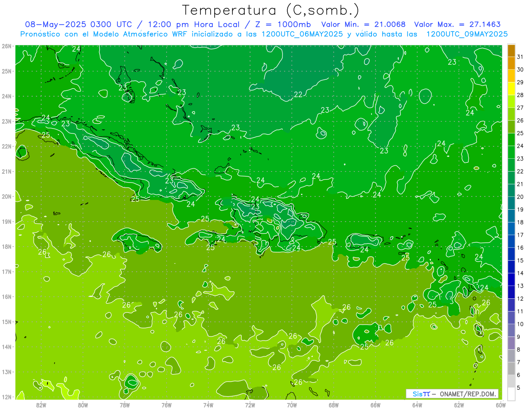
Task: Click the orange swatch between legend 30 and 31
Action: coord(511,63)
